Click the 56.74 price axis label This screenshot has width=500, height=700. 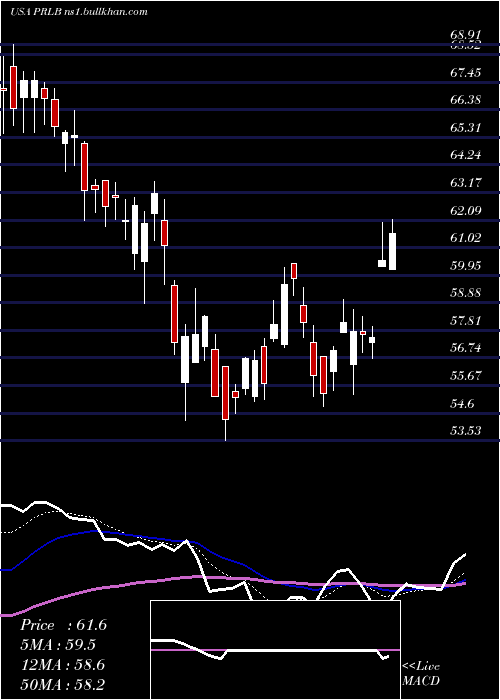(x=467, y=348)
